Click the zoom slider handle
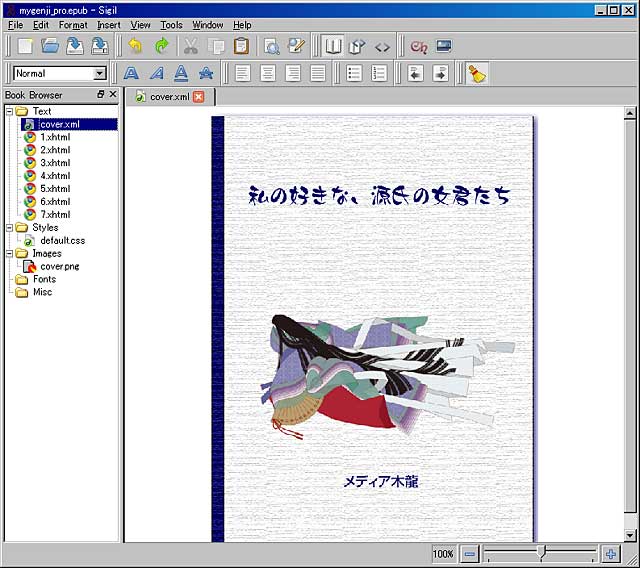The image size is (640, 568). [541, 553]
